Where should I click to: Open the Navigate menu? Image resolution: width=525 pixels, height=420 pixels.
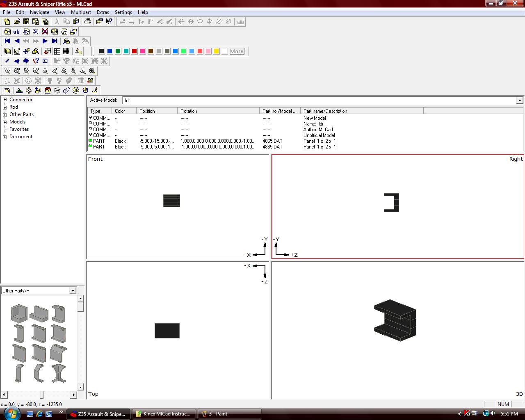coord(39,12)
